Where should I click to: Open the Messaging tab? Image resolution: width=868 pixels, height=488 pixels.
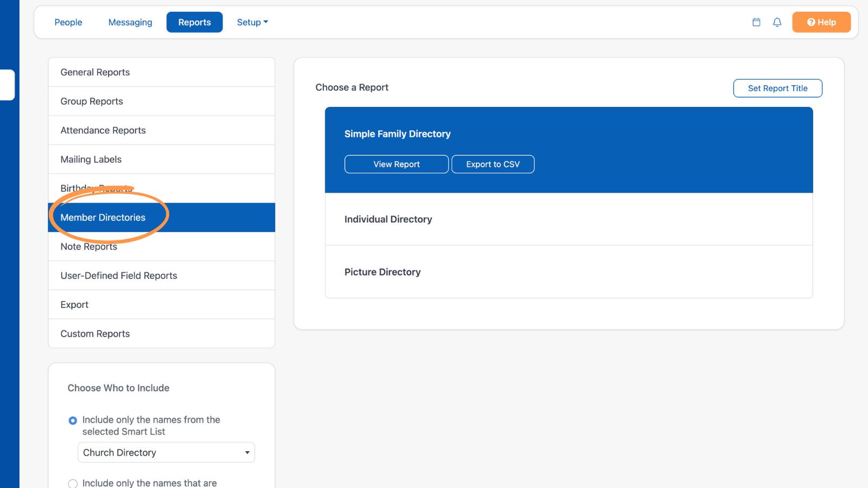(130, 22)
